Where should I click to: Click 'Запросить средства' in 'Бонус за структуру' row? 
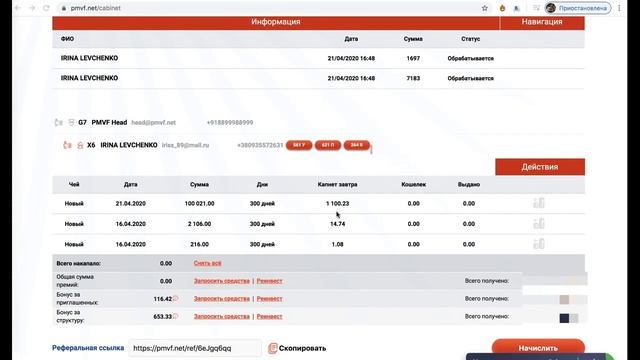pos(222,316)
